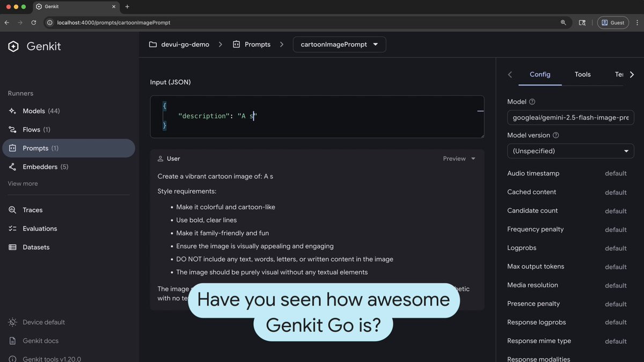Click the Genkit logo icon in sidebar
Viewport: 644px width, 362px height.
[x=13, y=47]
